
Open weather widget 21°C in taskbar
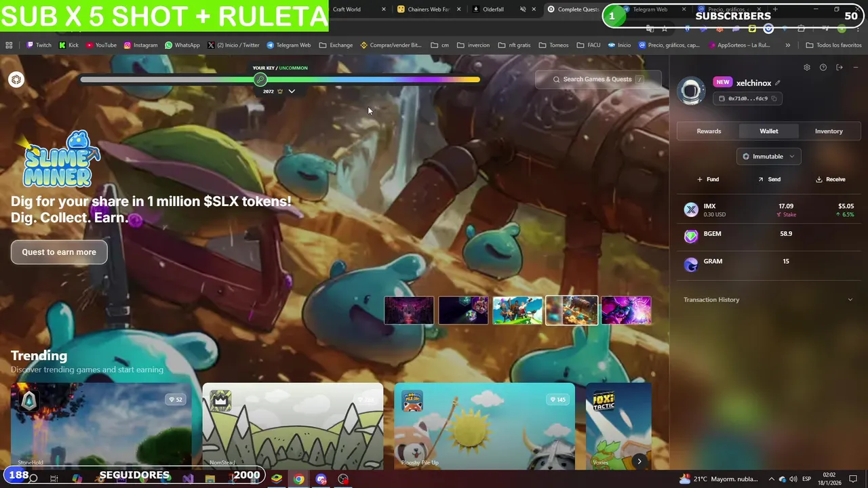(x=718, y=479)
